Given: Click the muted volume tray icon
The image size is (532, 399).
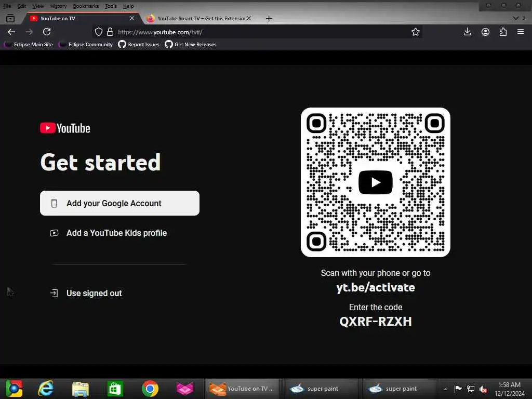Looking at the screenshot, I should click(x=483, y=389).
